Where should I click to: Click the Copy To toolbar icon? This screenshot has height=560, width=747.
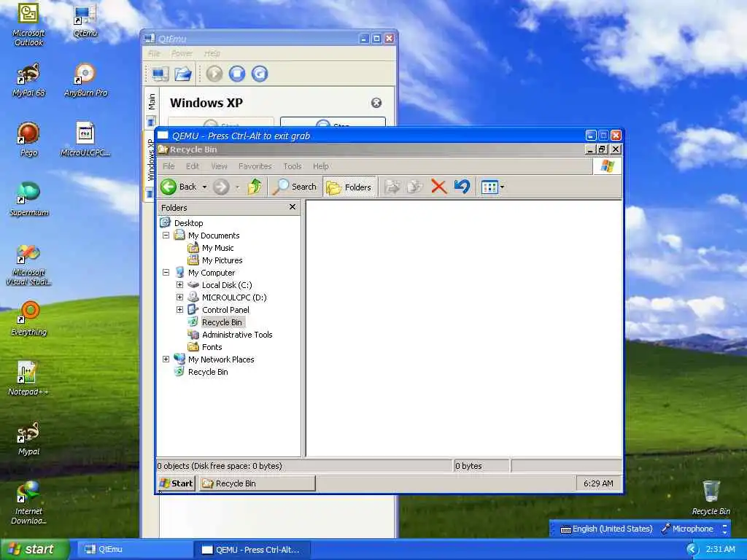click(x=414, y=187)
